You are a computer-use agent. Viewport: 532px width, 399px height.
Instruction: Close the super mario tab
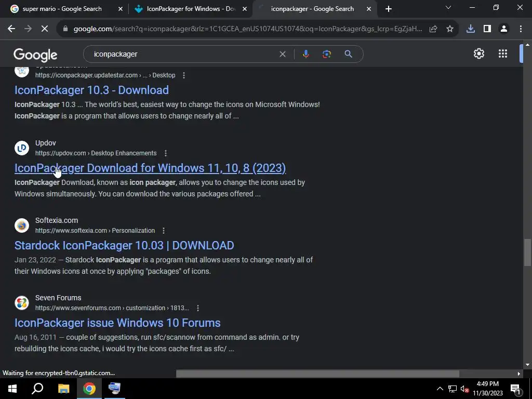(x=121, y=9)
